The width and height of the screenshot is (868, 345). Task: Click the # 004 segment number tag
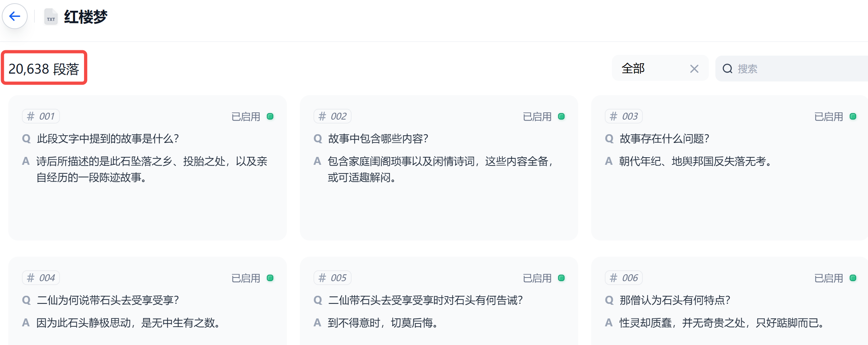41,278
